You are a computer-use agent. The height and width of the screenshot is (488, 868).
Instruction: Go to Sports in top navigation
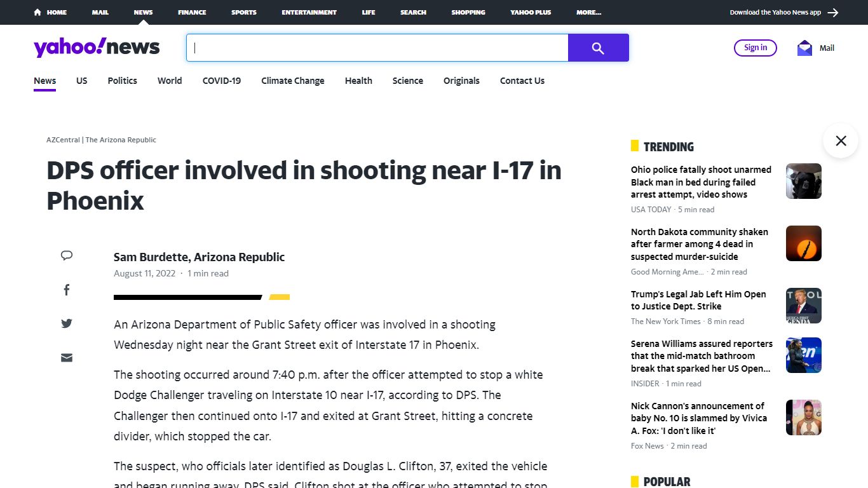(x=244, y=12)
